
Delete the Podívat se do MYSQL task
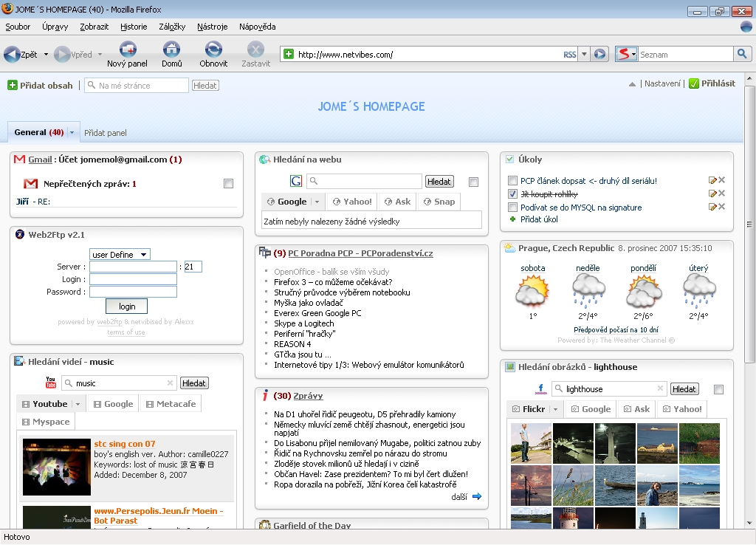(722, 207)
